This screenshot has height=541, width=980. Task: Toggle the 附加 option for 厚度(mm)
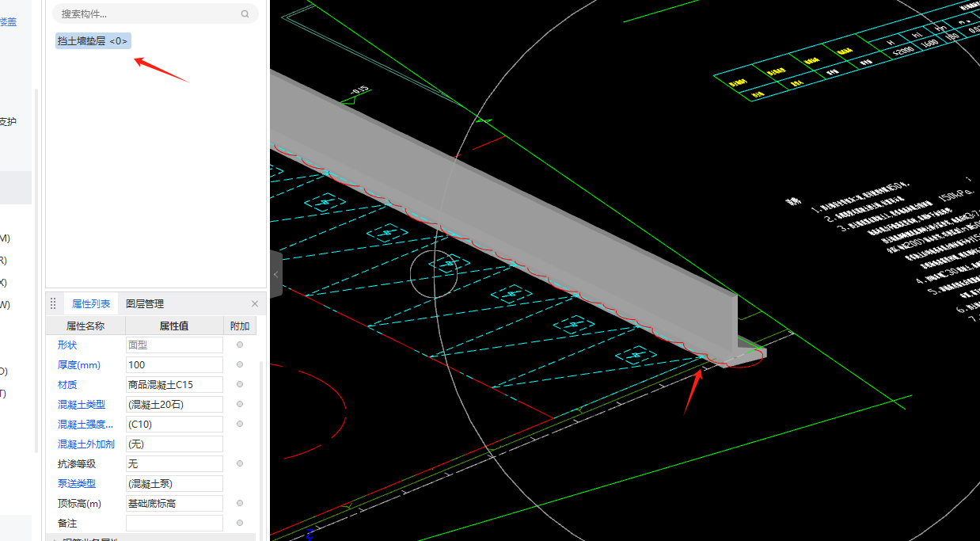[x=240, y=364]
